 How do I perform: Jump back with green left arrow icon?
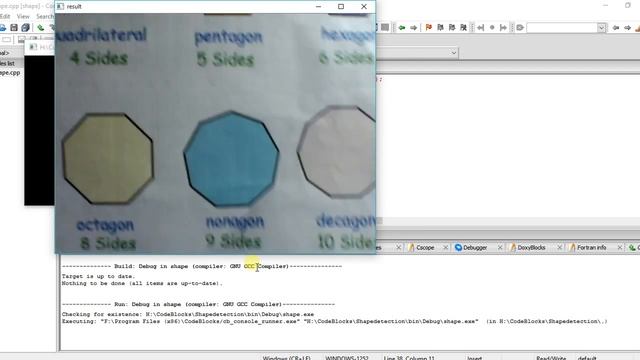(402, 27)
